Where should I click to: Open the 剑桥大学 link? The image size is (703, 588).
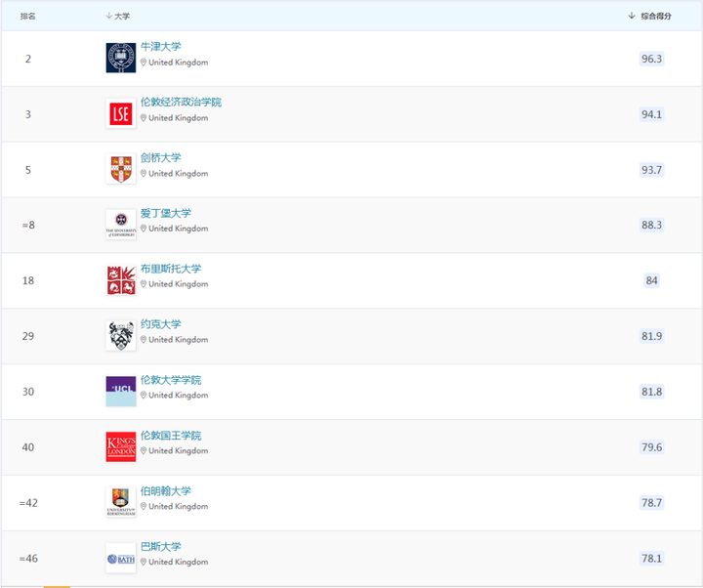click(x=161, y=158)
